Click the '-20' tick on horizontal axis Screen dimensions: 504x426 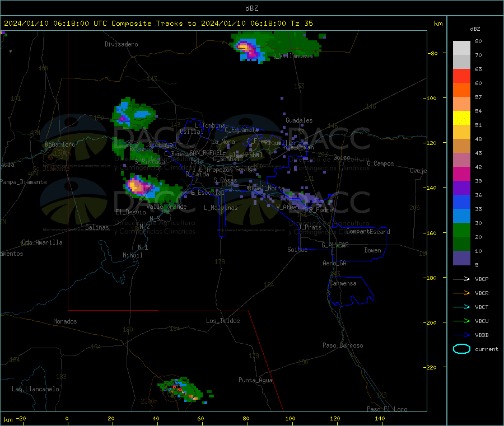click(x=21, y=418)
